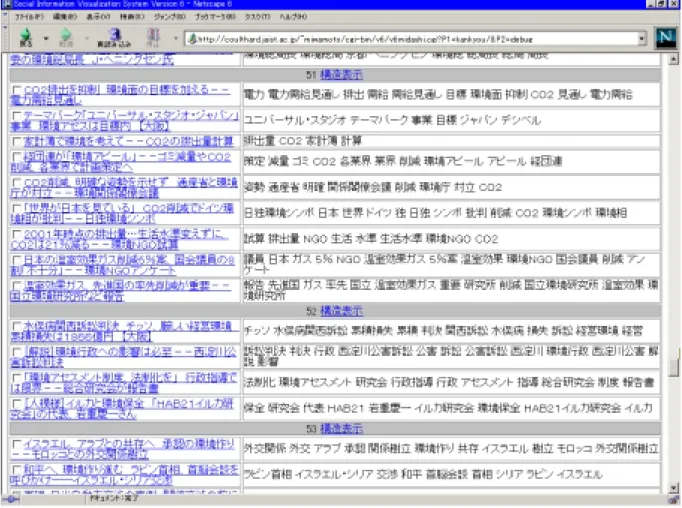Check the box for CO2排出を抑制 article

[17, 90]
